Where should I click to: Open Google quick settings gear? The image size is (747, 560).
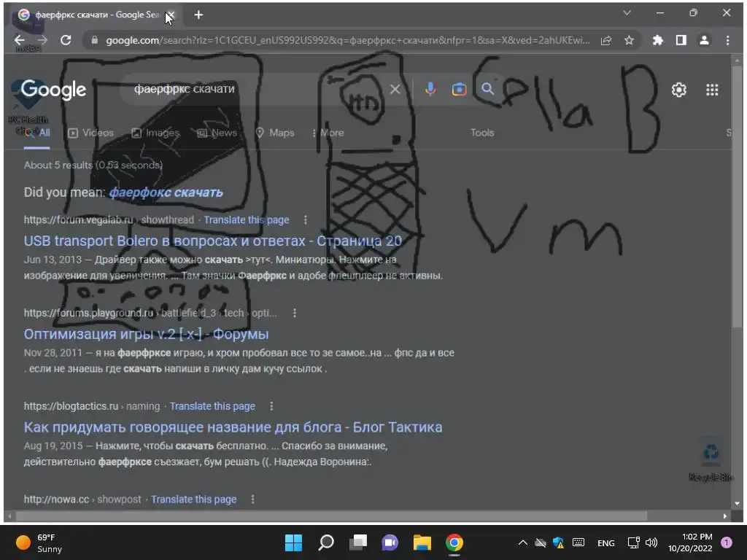[679, 90]
